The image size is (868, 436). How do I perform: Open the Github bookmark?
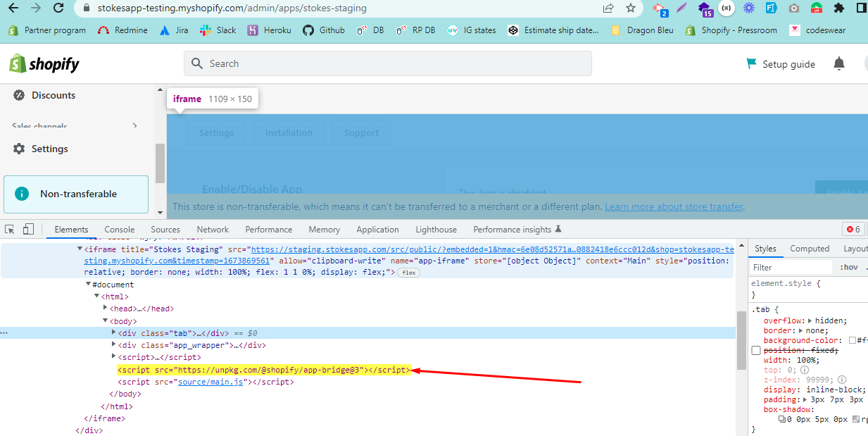tap(324, 30)
